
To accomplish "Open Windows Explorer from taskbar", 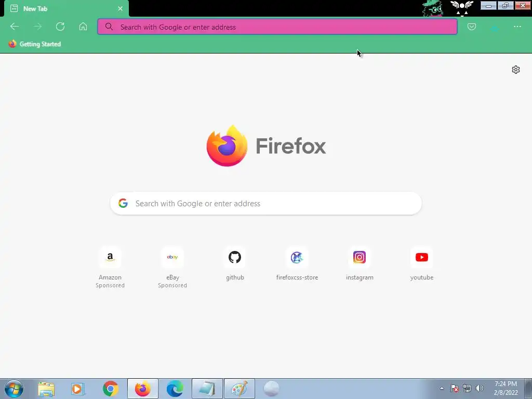I will coord(46,389).
